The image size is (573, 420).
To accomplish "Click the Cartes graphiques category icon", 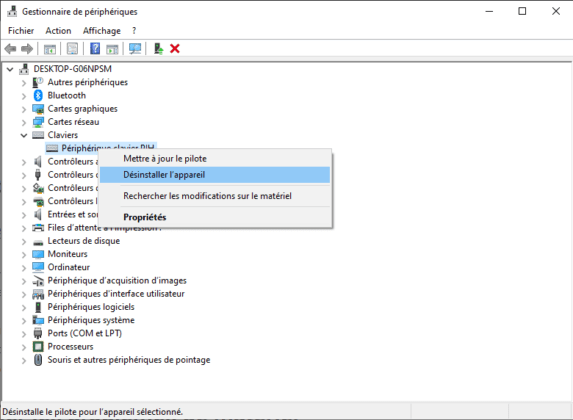I will (38, 109).
